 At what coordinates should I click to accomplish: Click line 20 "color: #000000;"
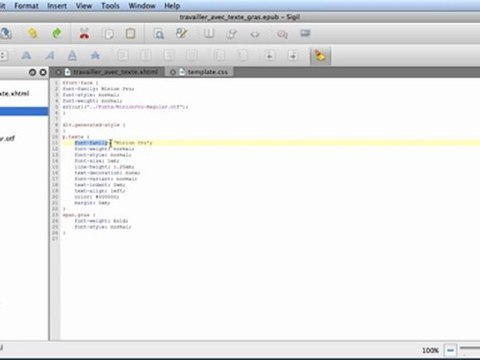pos(97,197)
